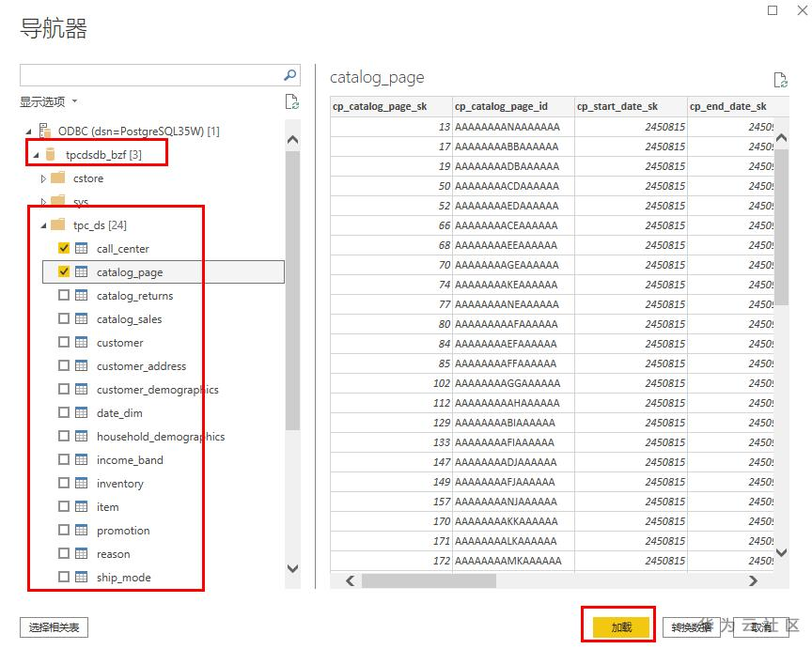This screenshot has height=649, width=812.
Task: Collapse the tpc_ds schema folder
Action: (x=43, y=225)
